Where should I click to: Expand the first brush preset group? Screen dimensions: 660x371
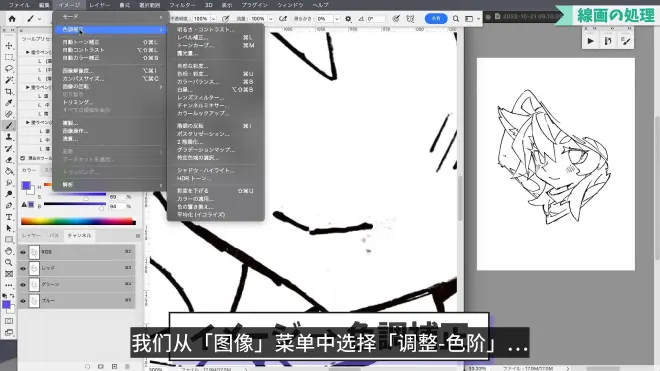pyautogui.click(x=28, y=52)
